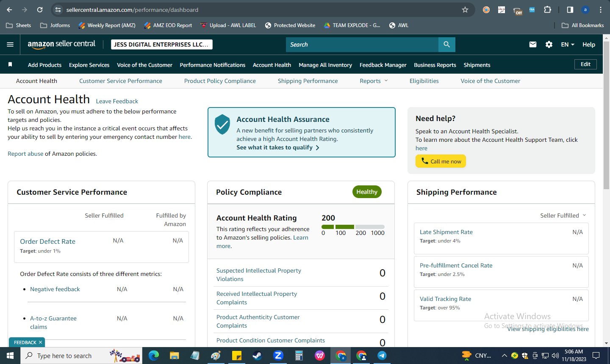The image size is (610, 364).
Task: Show hidden system tray icons
Action: click(x=504, y=356)
